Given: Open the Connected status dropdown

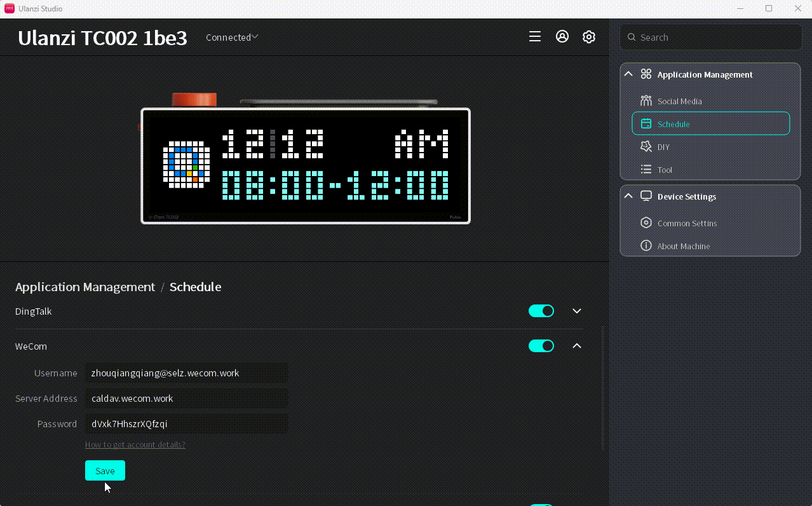Looking at the screenshot, I should (232, 38).
